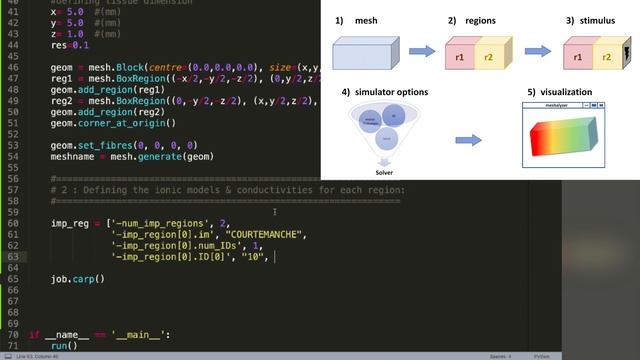Click the Line 63, Column 46 status text
This screenshot has width=640, height=360.
38,356
